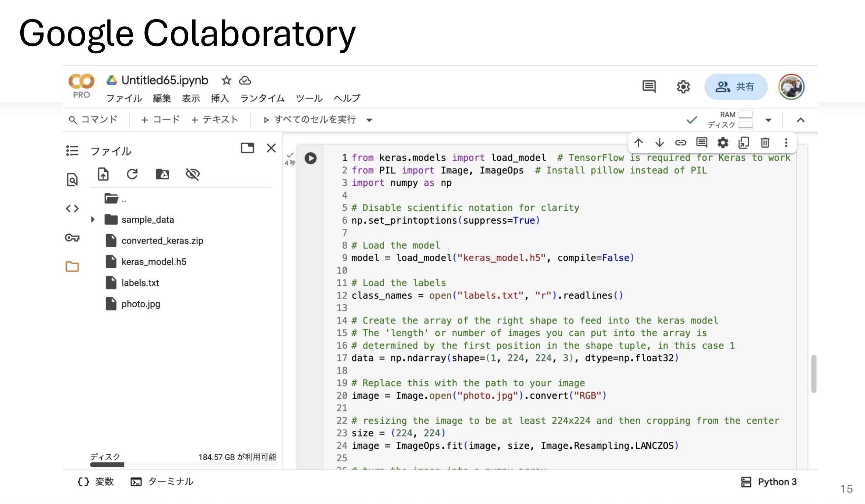
Task: Click the Colab PRO logo
Action: point(81,86)
